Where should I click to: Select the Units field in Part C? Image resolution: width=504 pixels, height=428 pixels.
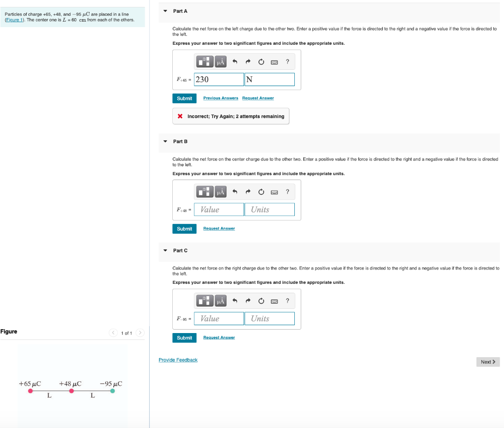[269, 318]
